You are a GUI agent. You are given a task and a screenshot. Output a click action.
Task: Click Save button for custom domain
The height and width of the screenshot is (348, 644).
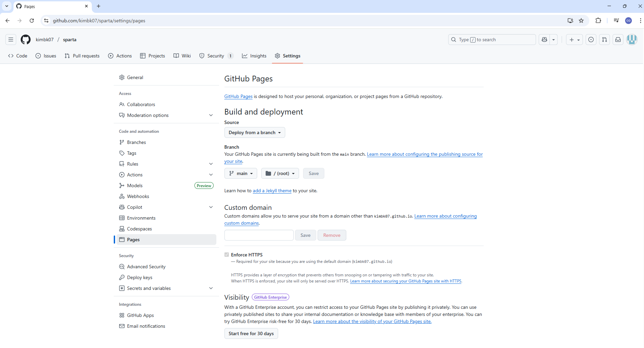click(x=305, y=235)
